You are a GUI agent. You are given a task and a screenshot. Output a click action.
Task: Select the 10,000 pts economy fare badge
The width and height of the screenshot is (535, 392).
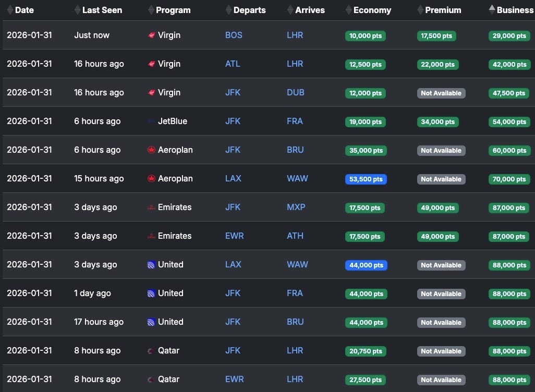click(366, 36)
